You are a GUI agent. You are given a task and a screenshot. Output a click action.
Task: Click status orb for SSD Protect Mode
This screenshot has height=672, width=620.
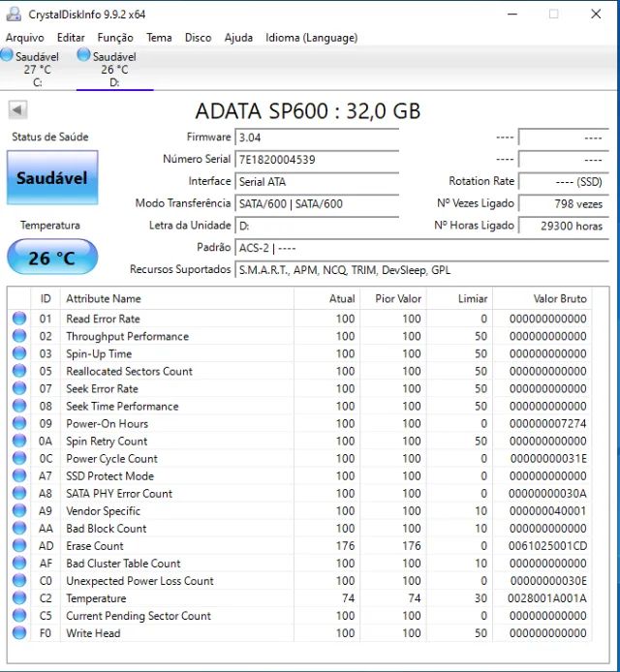coord(19,475)
